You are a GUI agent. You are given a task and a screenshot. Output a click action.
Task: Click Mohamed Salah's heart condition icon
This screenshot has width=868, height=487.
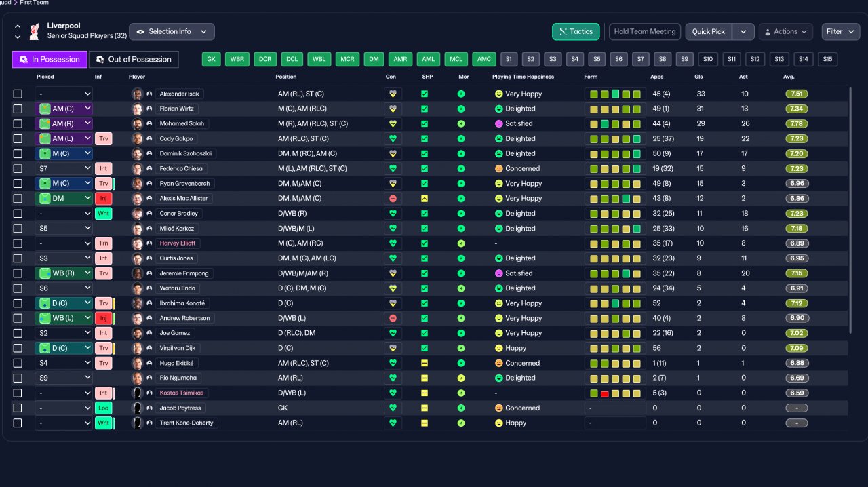(x=393, y=124)
